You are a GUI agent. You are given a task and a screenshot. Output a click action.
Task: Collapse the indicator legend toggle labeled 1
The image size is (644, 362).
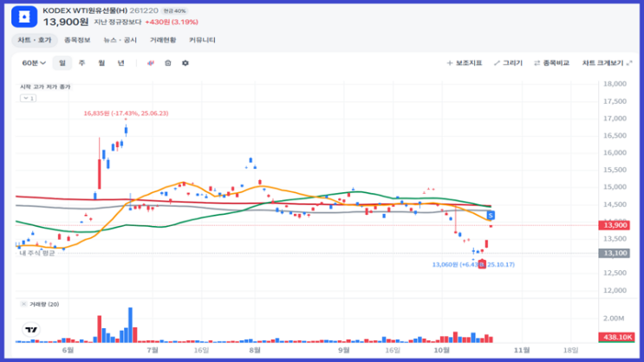coord(28,98)
